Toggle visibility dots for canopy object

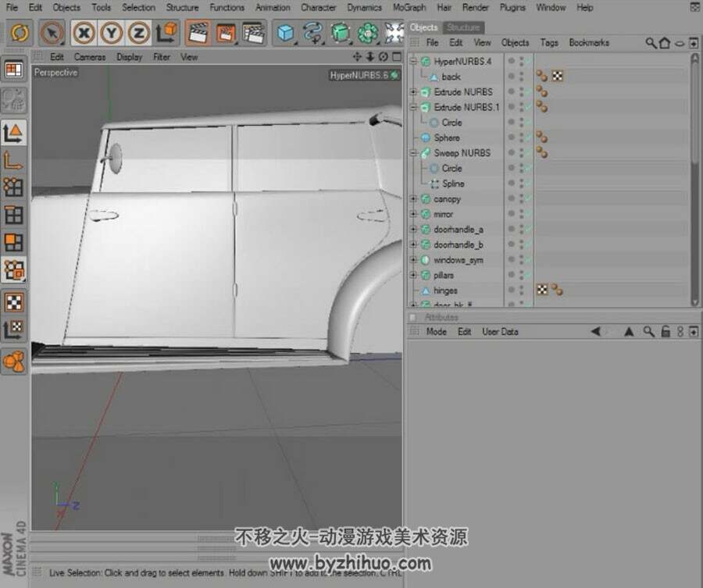522,198
